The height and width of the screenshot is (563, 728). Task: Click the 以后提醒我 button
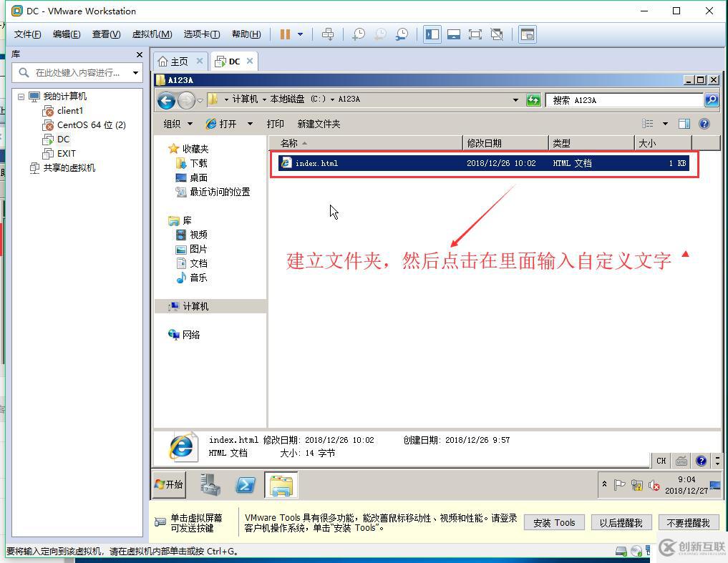pos(621,523)
